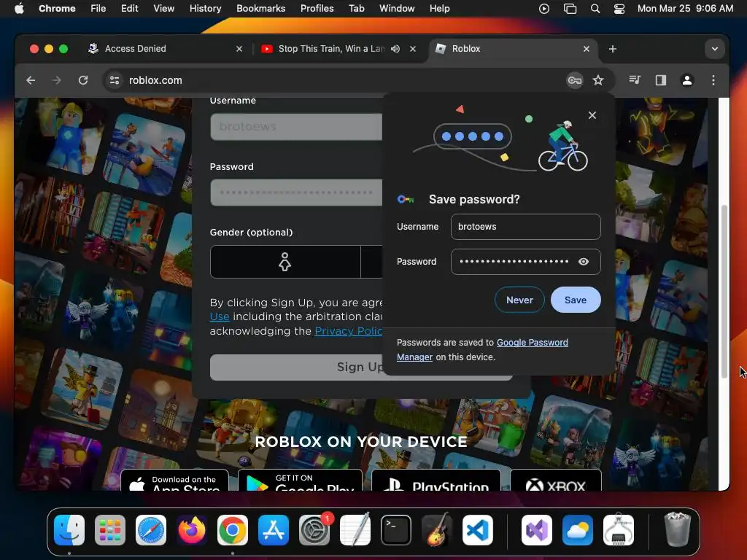Viewport: 747px width, 560px height.
Task: Open the Apple menu
Action: pyautogui.click(x=19, y=9)
